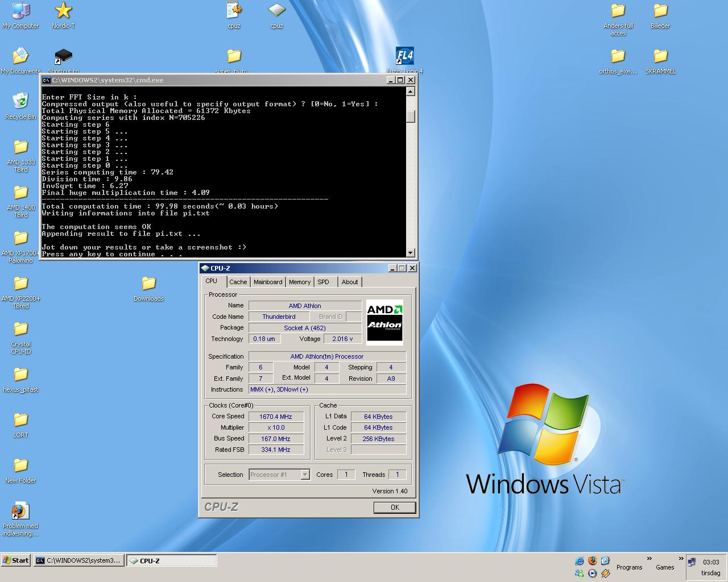This screenshot has width=728, height=582.
Task: Click the Bus Speed value 167.0 MHz
Action: [x=276, y=439]
